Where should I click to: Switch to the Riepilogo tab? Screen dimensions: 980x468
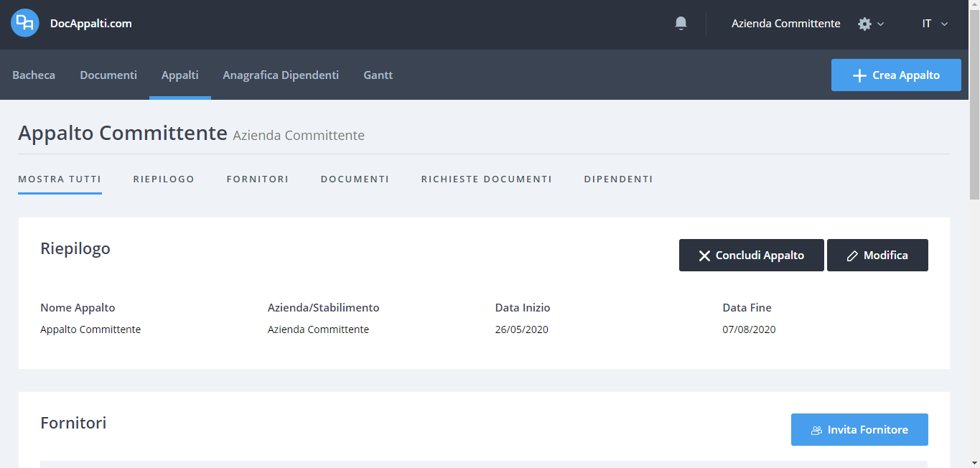click(x=164, y=179)
